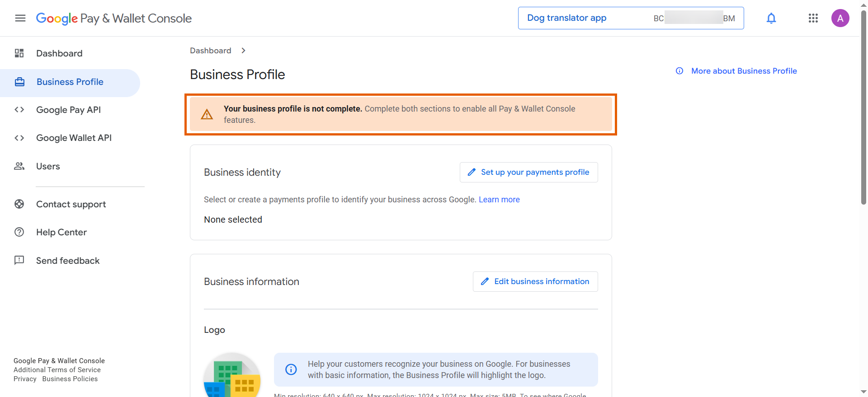
Task: Select Business Profile in the sidebar
Action: [x=70, y=82]
